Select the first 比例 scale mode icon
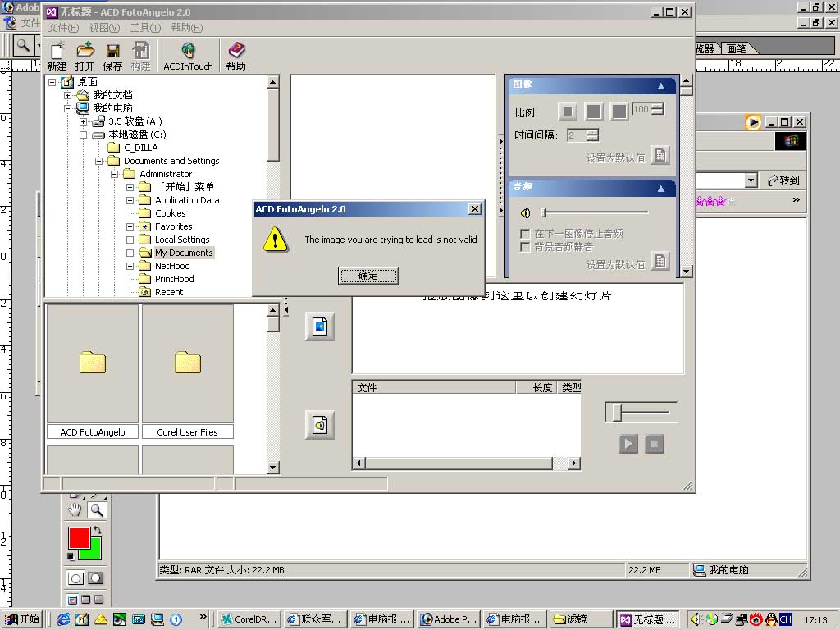The image size is (840, 630). 568,112
